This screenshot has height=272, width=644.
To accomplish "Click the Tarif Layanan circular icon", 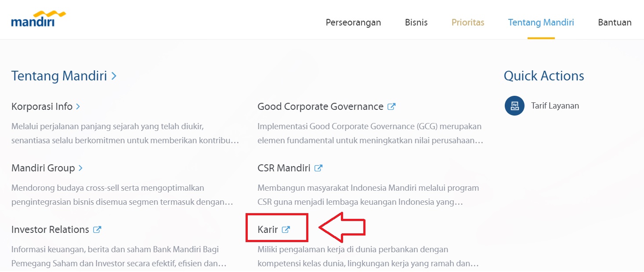I will coord(514,106).
